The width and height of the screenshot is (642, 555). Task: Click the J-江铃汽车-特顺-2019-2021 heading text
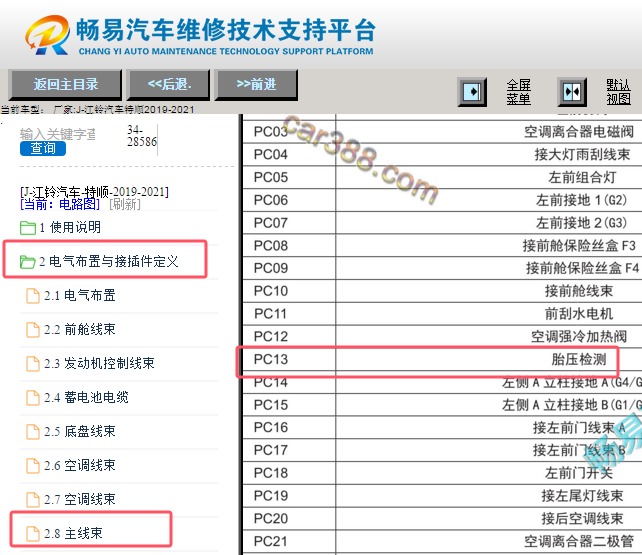point(95,192)
